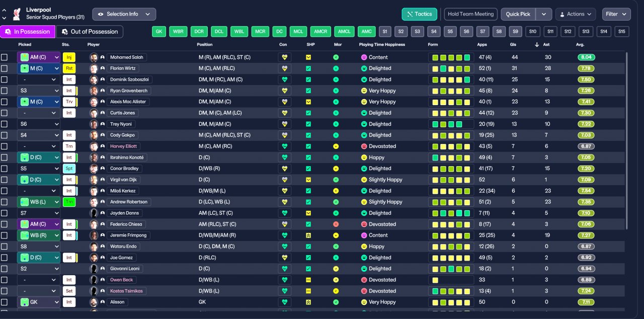The height and width of the screenshot is (319, 644).
Task: Click the person icon beside Trey Nyoni
Action: [x=103, y=124]
